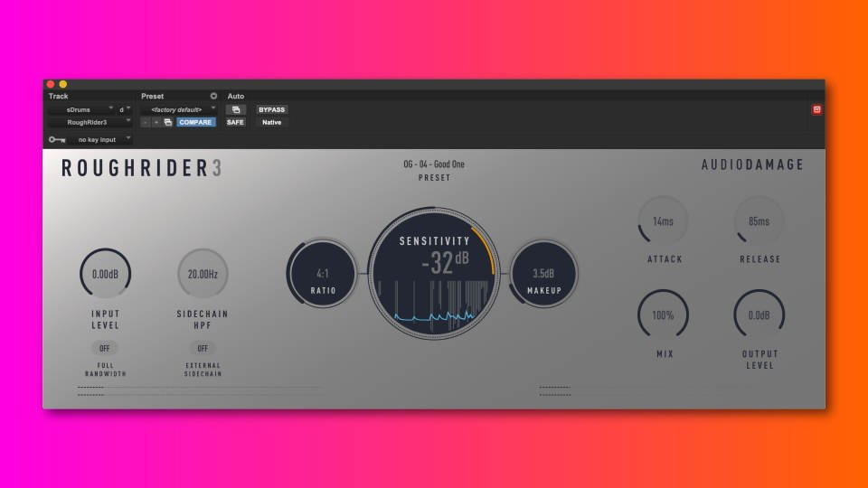Click the 0.0dB Output Level knob

click(759, 315)
